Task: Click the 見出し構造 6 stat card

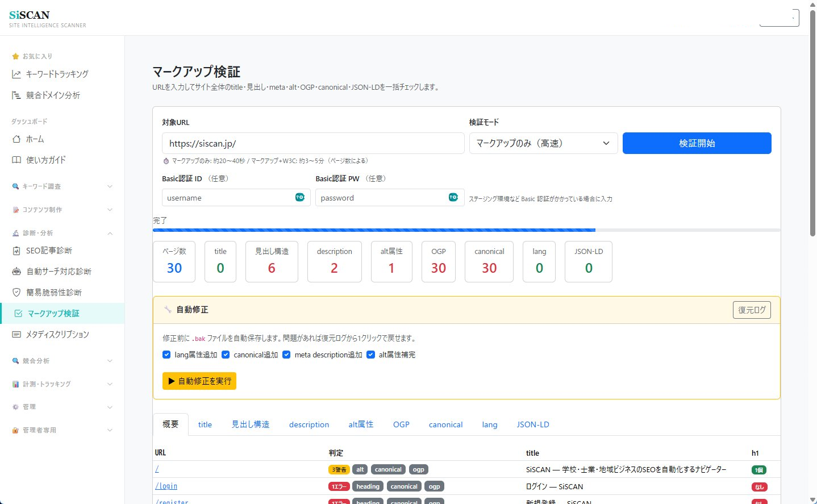Action: (272, 261)
